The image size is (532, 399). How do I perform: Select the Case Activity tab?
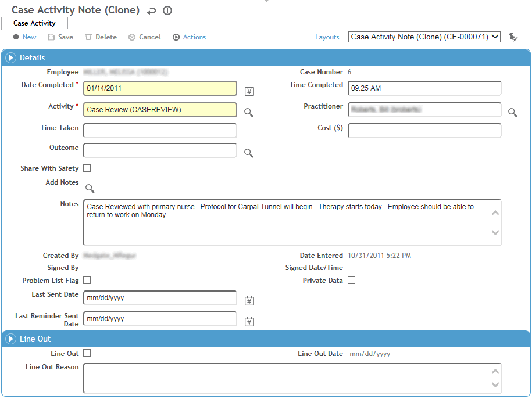tap(34, 23)
